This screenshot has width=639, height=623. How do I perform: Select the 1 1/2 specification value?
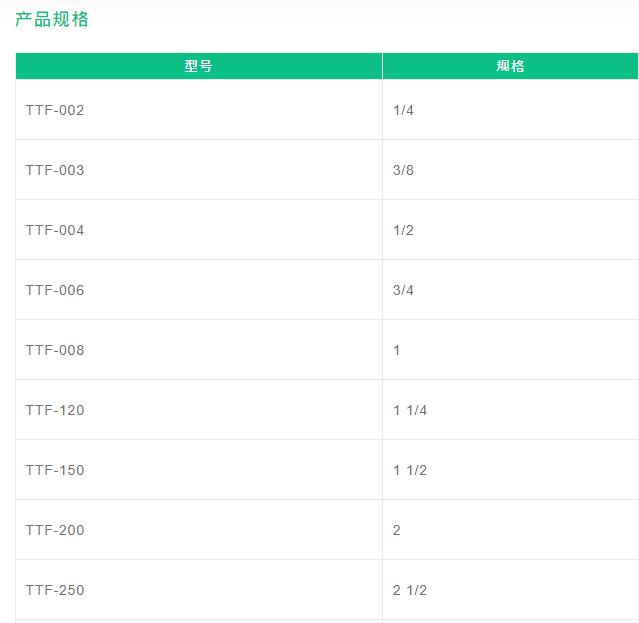(x=410, y=470)
